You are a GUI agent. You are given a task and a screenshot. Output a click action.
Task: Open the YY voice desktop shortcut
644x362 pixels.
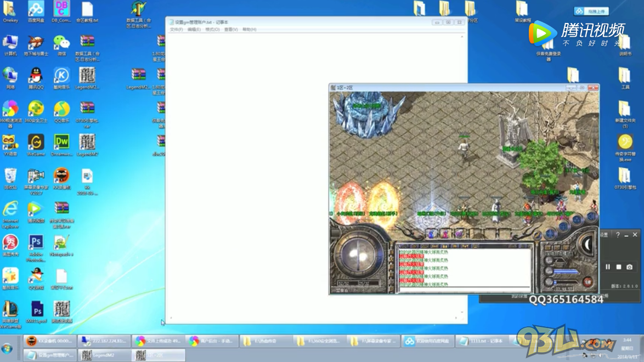click(x=10, y=145)
